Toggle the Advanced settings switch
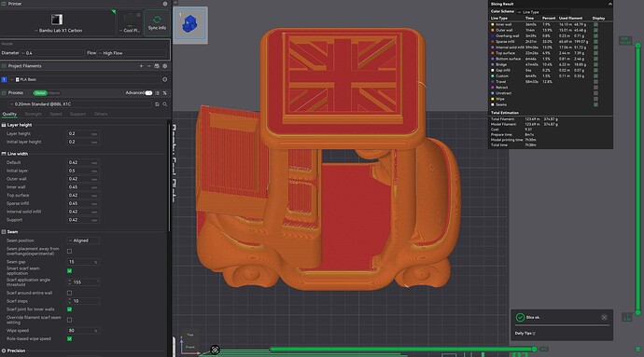This screenshot has width=644, height=357. 148,93
